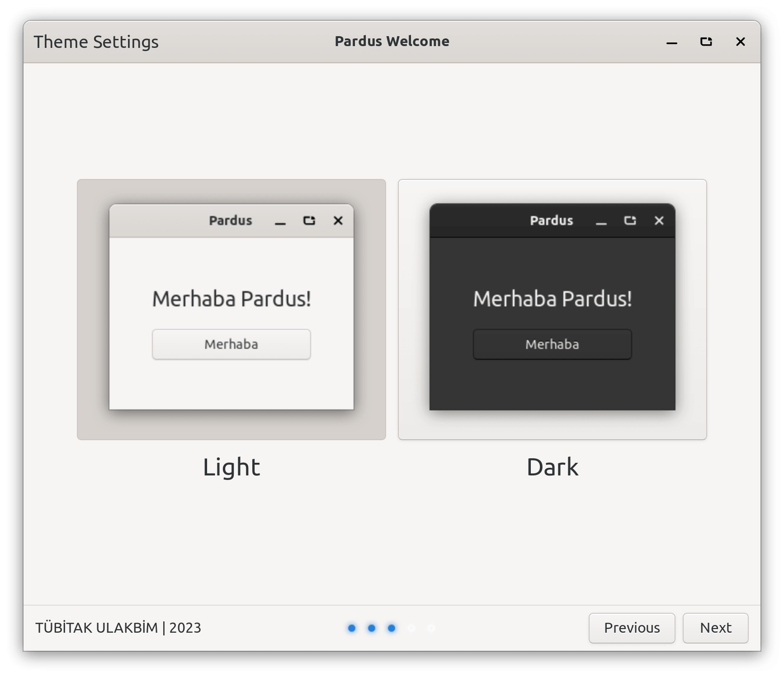This screenshot has width=784, height=677.
Task: Click the maximize icon in the light preview
Action: (x=309, y=221)
